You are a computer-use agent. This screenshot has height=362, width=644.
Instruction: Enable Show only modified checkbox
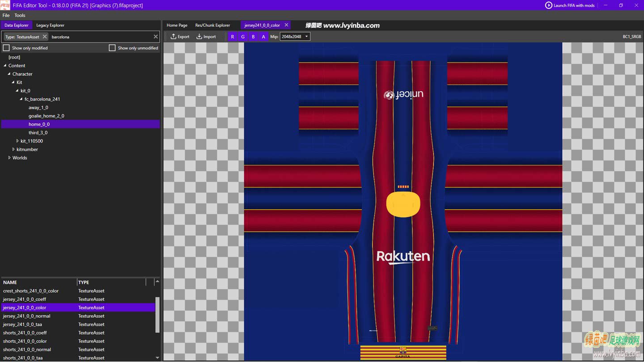[6, 48]
